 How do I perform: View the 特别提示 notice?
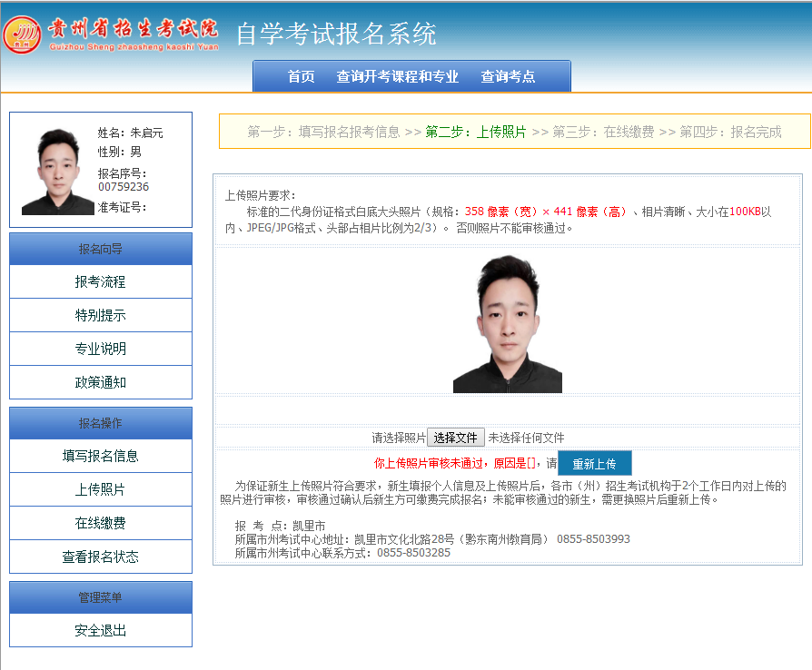pos(100,315)
